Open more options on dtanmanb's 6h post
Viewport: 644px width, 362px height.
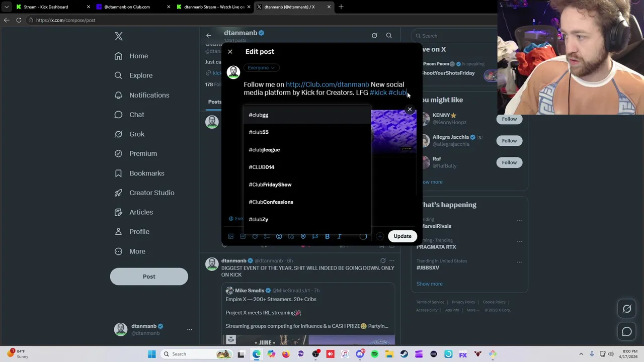(x=392, y=260)
